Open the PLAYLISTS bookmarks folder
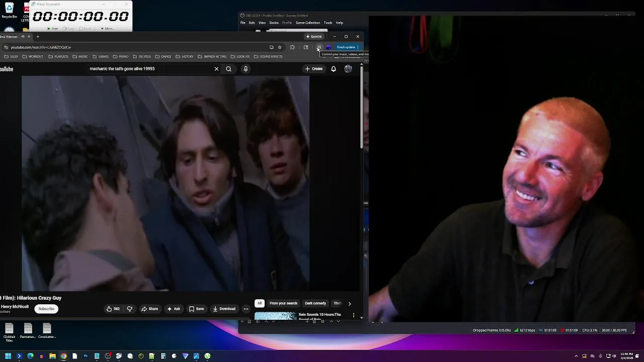Screen dimensions: 644x362 (x=58, y=57)
